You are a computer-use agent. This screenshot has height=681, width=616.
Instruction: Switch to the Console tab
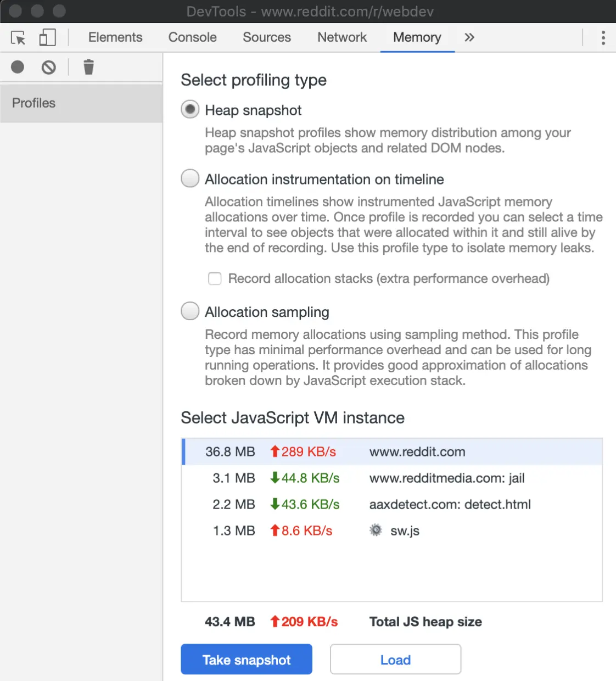(192, 37)
